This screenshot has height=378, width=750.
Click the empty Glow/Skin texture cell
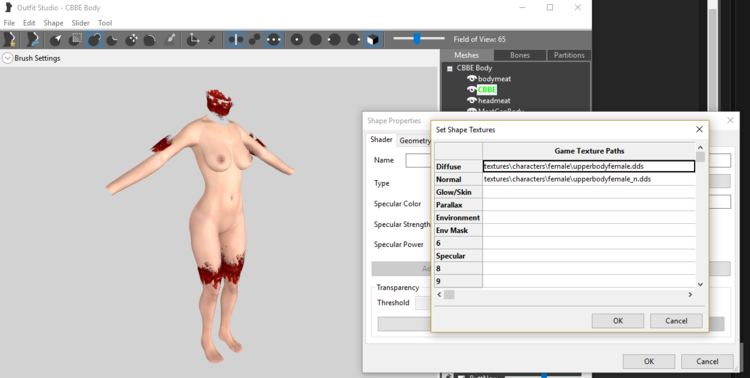pos(589,192)
